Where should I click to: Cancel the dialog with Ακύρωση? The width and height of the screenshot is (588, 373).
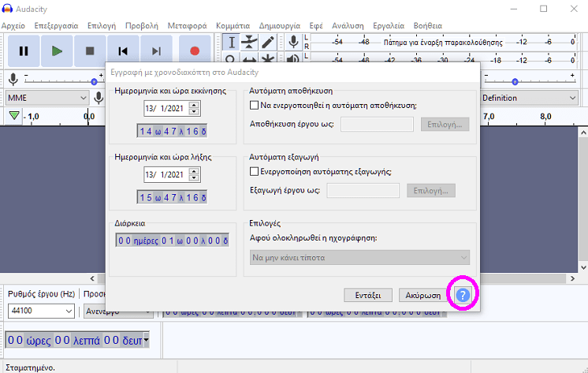point(423,295)
